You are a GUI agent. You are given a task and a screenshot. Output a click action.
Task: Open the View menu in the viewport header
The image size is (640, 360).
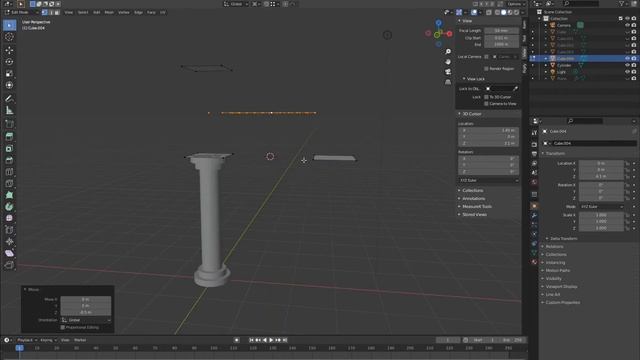coord(69,13)
